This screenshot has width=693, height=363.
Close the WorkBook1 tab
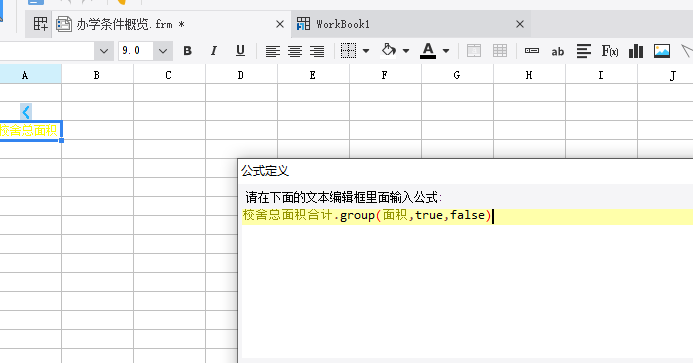click(520, 24)
